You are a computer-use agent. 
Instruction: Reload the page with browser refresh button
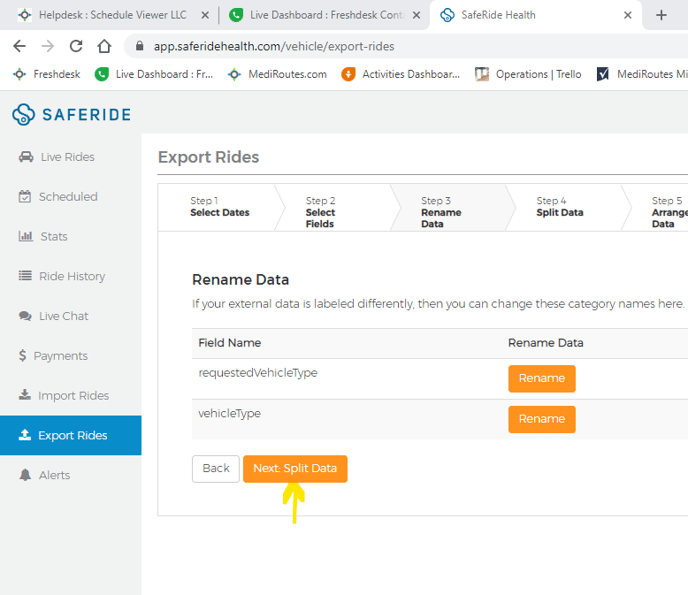pos(76,46)
